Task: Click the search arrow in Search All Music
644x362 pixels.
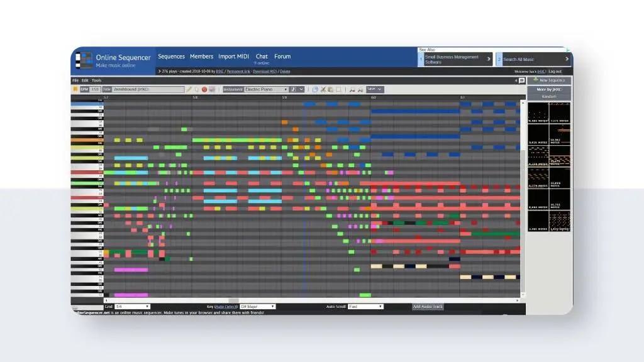Action: click(566, 59)
